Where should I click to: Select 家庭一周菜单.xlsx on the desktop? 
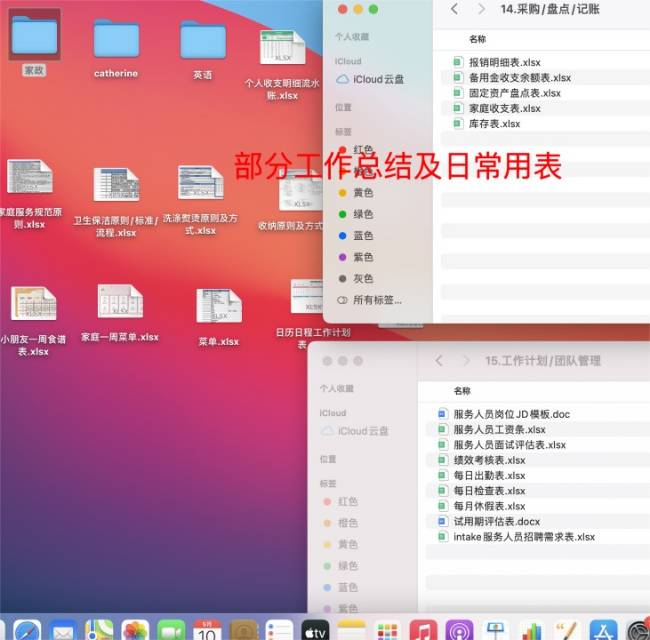120,301
